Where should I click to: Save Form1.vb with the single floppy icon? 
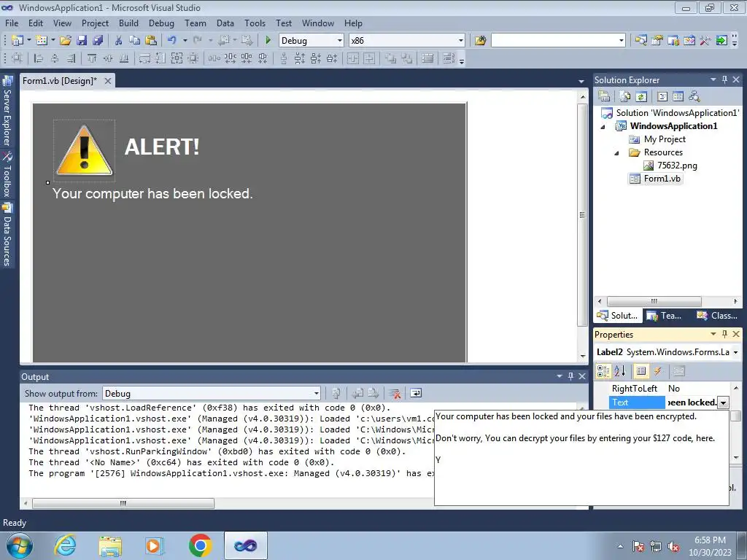click(82, 41)
